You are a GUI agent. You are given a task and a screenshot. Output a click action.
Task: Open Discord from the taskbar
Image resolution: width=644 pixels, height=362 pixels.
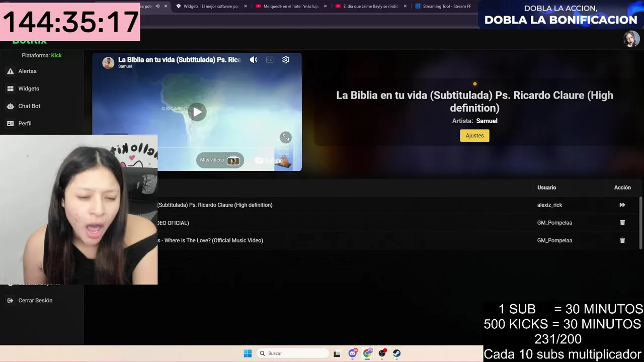(x=353, y=353)
